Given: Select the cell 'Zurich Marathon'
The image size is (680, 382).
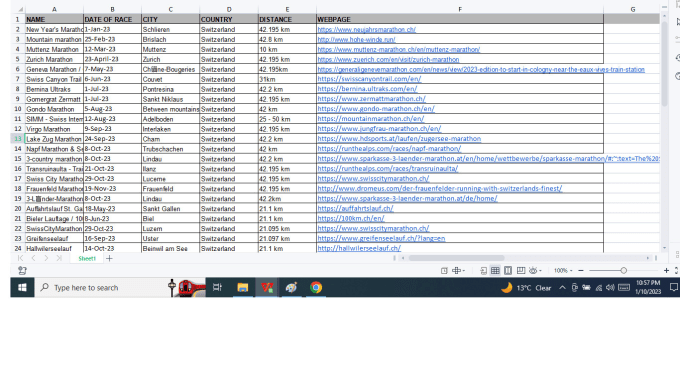Looking at the screenshot, I should point(54,59).
